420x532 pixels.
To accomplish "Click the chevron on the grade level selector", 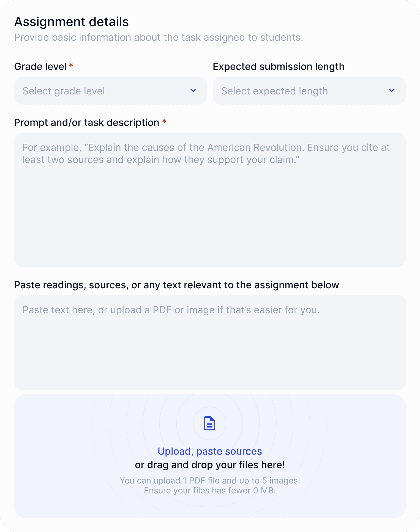I will [193, 91].
